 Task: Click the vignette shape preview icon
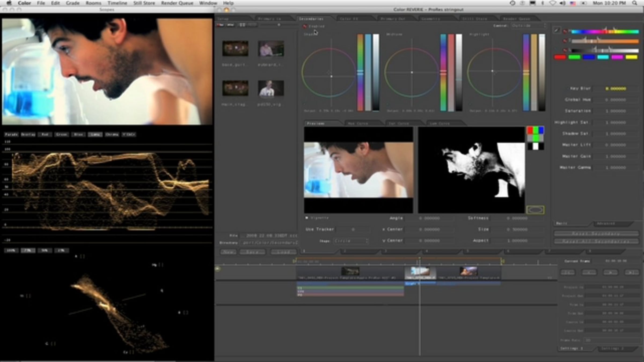[535, 210]
